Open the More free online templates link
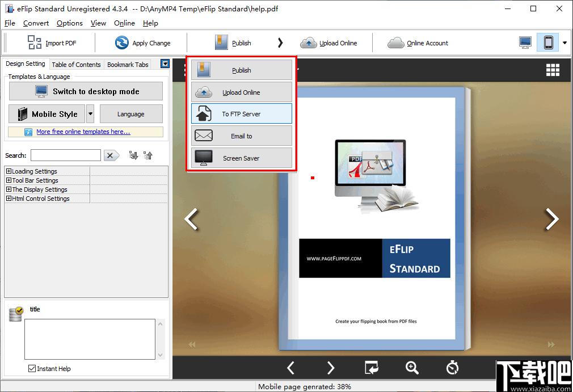 coord(83,132)
